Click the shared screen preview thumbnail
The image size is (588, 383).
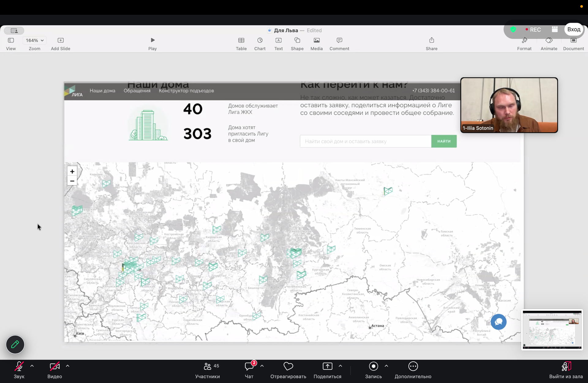552,330
